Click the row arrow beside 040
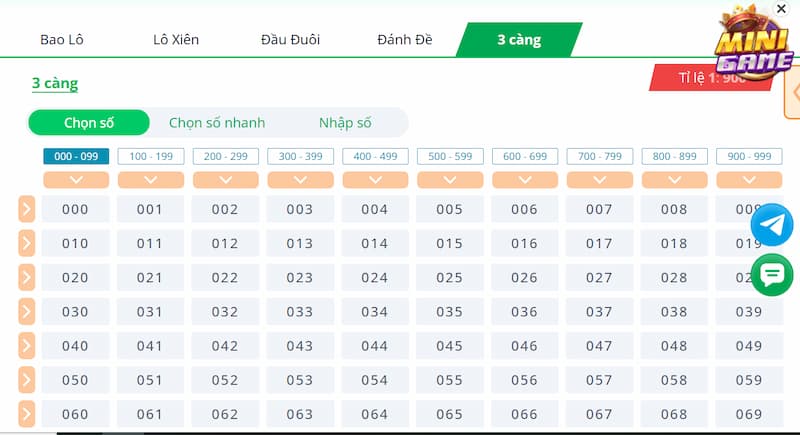The image size is (800, 435). 27,346
